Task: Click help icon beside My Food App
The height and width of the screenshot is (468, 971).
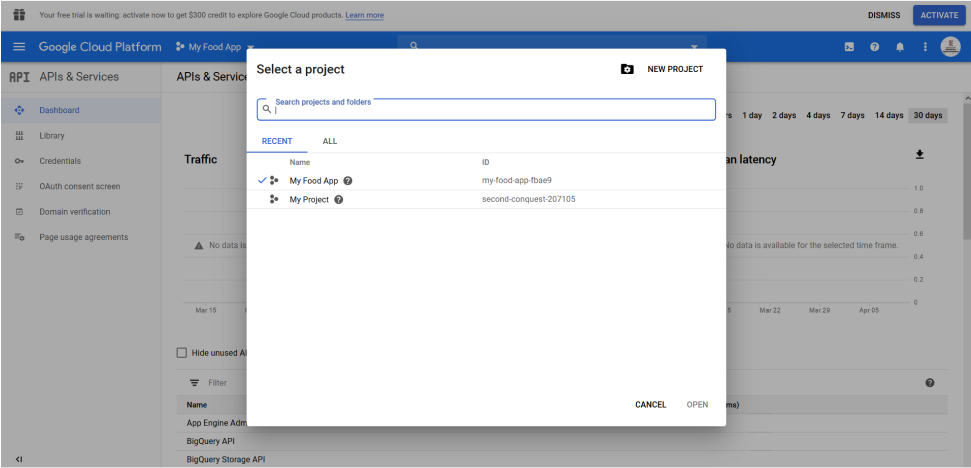Action: tap(348, 181)
